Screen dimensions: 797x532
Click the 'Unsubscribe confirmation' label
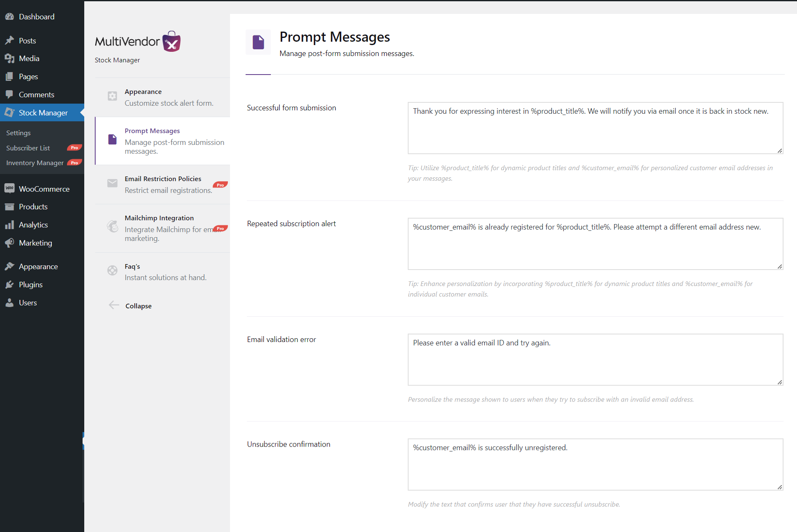[x=289, y=444]
